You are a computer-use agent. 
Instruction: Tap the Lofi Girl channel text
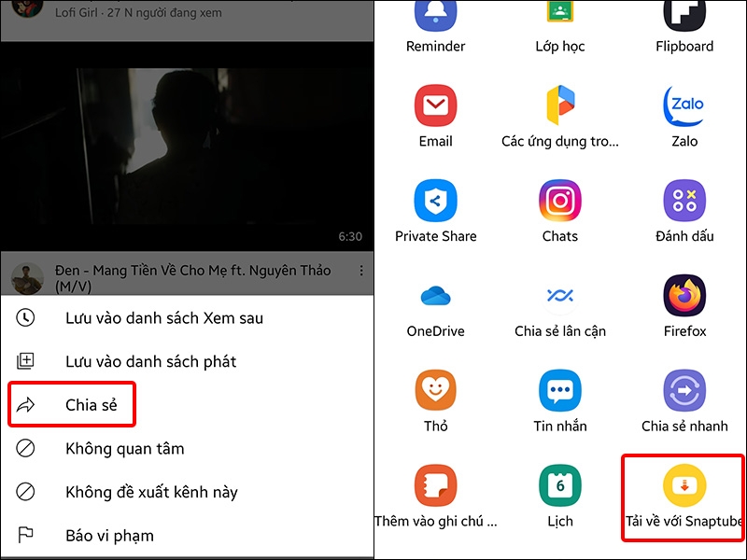(x=138, y=12)
